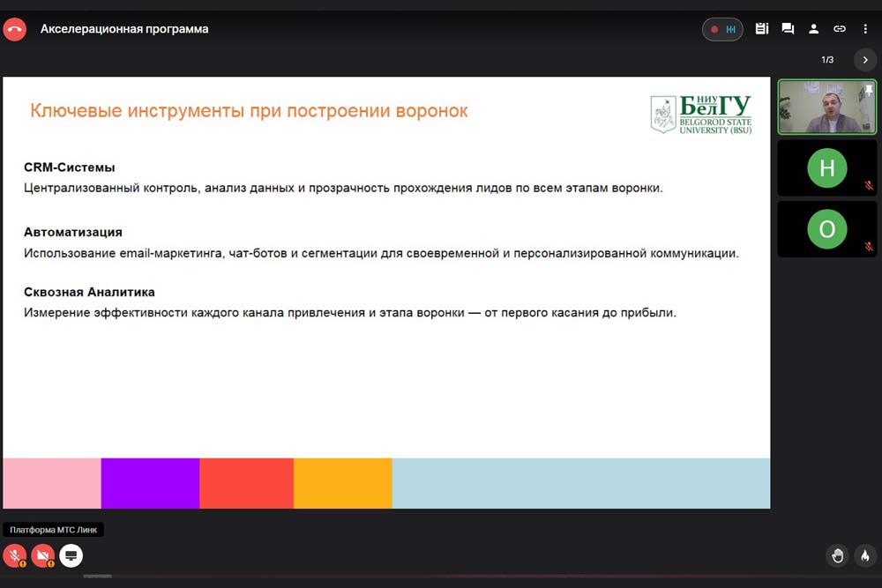Click the BelGU university logo on slide
Screen dimensions: 882x588
pos(701,115)
